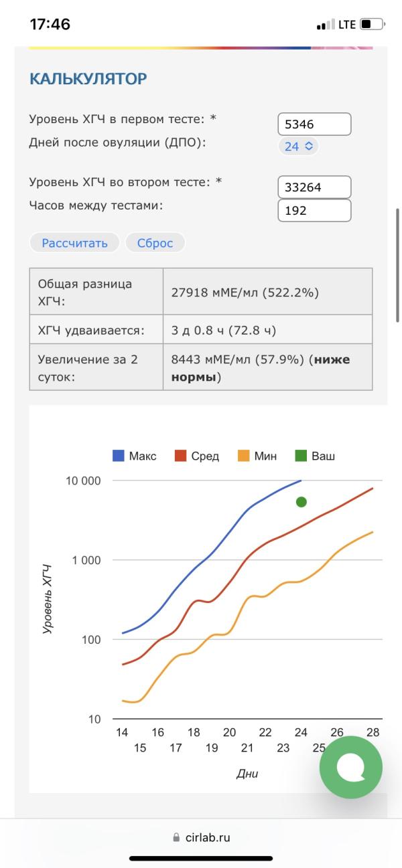Click the blue 'Макс' legend swatch

pos(119,456)
